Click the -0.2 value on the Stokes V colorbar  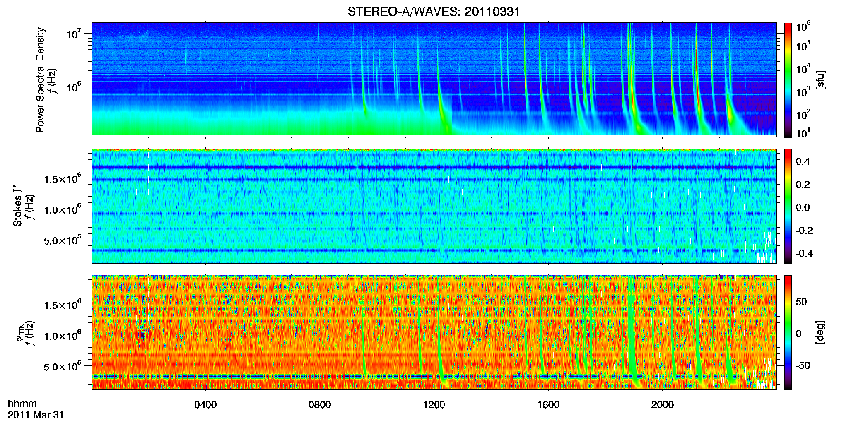tap(804, 231)
